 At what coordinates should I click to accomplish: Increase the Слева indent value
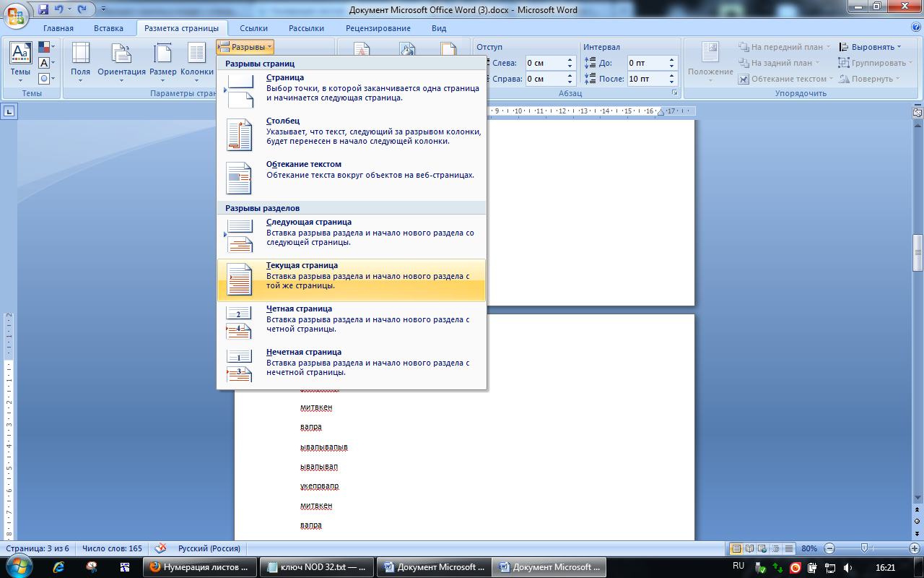click(570, 60)
